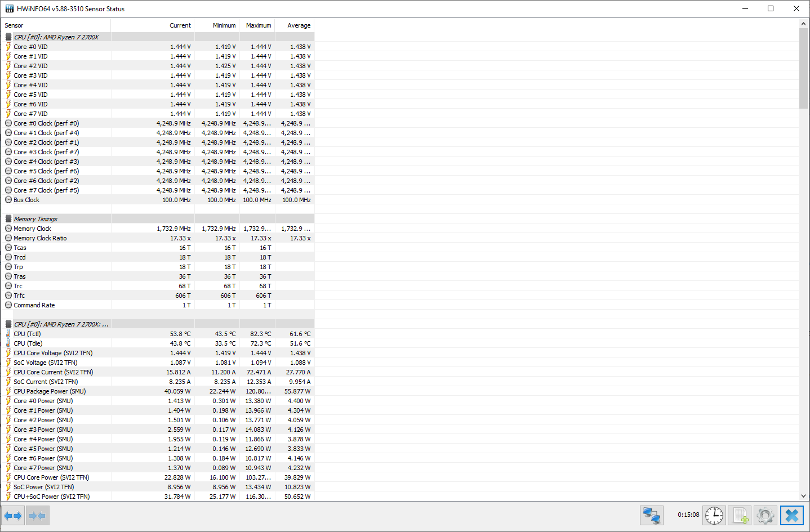The height and width of the screenshot is (532, 810).
Task: Click the 40.059 W current package power value
Action: pyautogui.click(x=177, y=391)
